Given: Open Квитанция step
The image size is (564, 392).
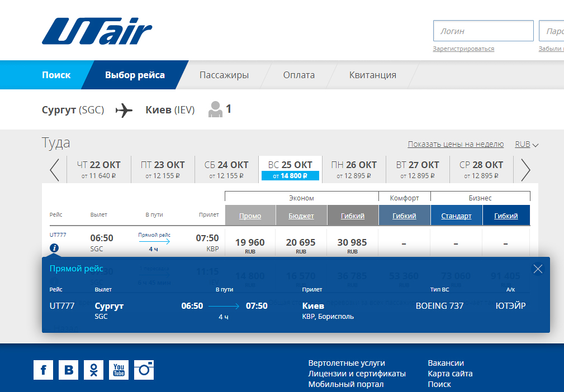Looking at the screenshot, I should pos(373,75).
